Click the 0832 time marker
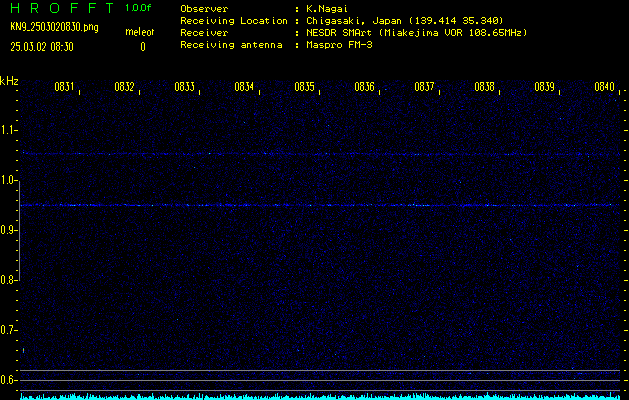The width and height of the screenshot is (629, 400). click(124, 87)
